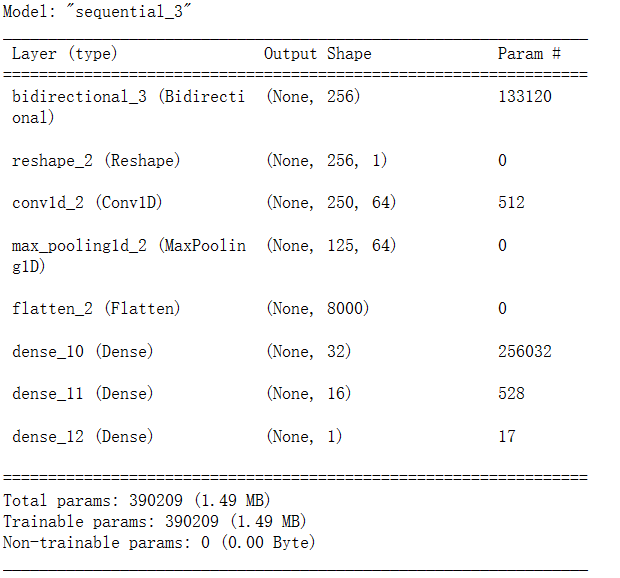
Task: Click the dense_11 (Dense) layer name
Action: (x=83, y=394)
